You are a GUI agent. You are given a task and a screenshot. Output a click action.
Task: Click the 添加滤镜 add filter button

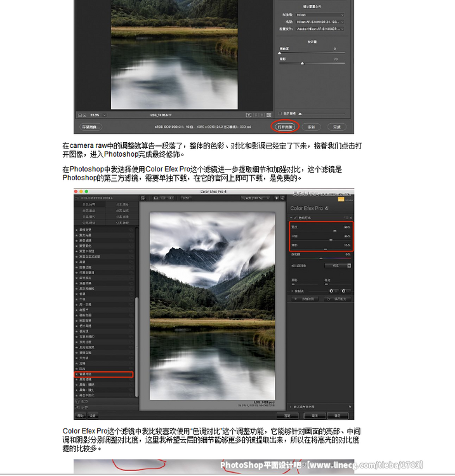coord(305,299)
